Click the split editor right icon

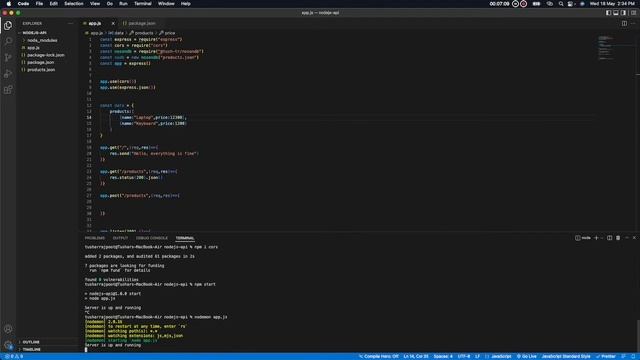[624, 23]
